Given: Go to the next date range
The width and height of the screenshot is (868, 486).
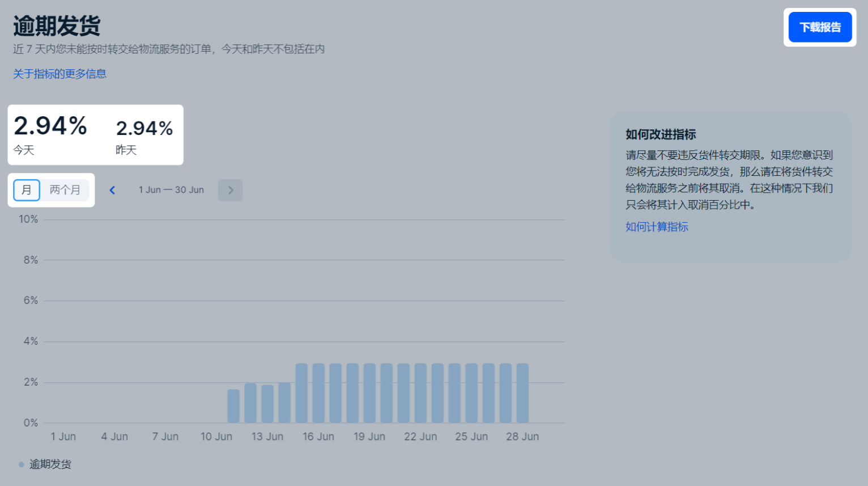Looking at the screenshot, I should tap(230, 191).
